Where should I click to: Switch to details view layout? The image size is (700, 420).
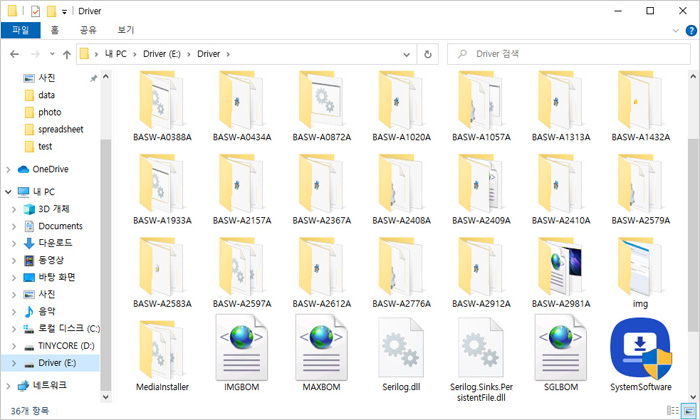673,411
